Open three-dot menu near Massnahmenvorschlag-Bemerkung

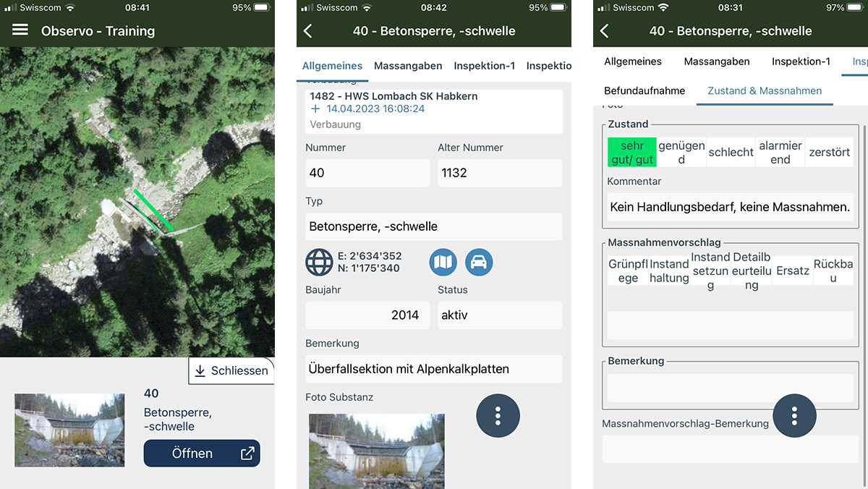[x=794, y=415]
